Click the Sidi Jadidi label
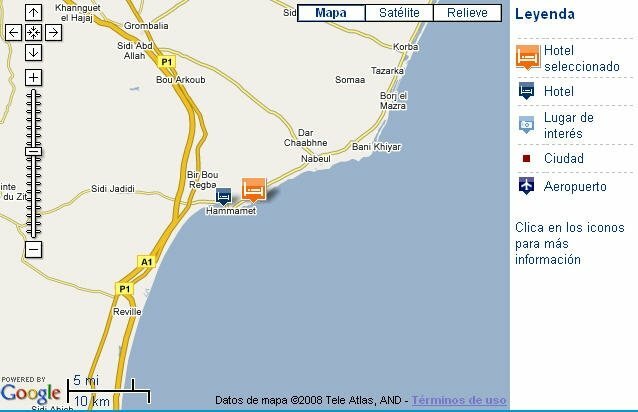This screenshot has height=412, width=638. pos(113,189)
